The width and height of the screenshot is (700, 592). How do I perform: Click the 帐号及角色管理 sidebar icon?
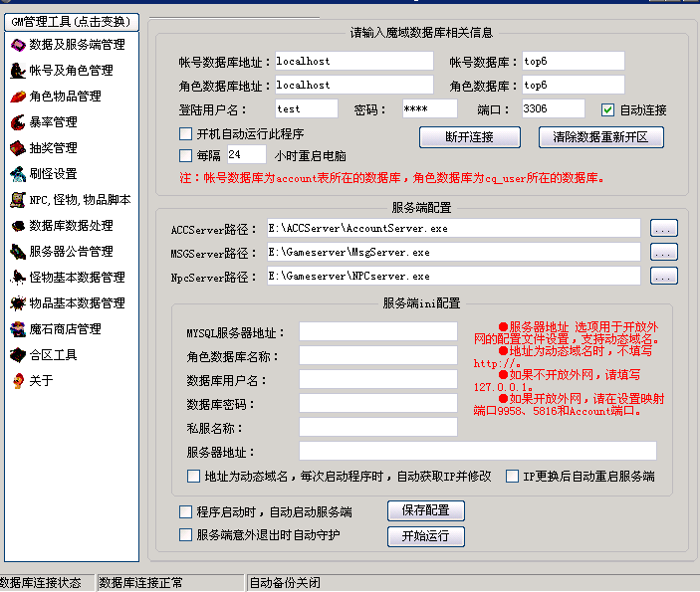click(x=18, y=71)
